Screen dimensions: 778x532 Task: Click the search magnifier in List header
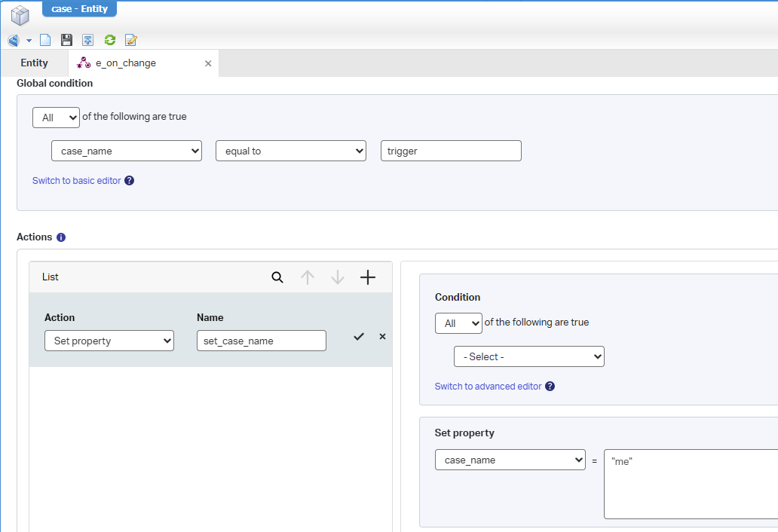pos(277,277)
